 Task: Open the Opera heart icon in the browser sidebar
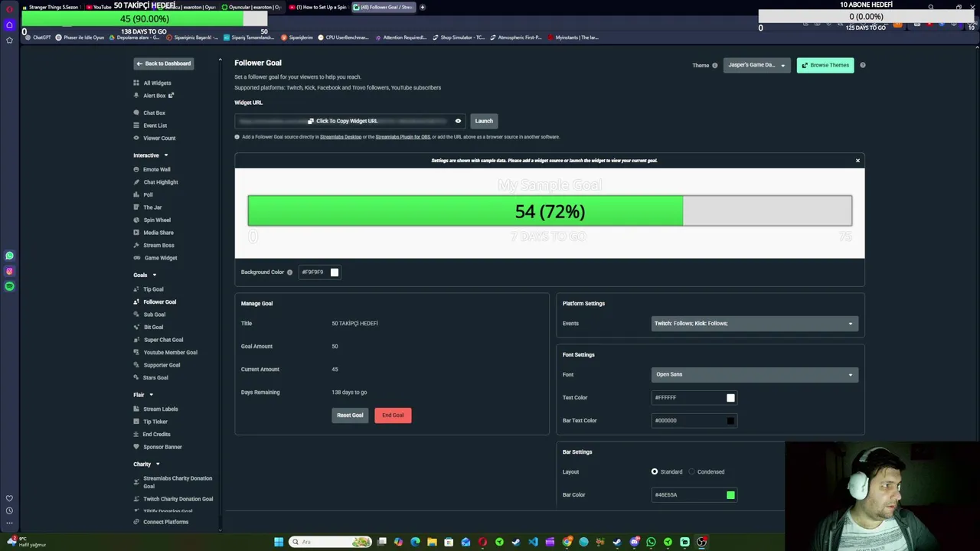pyautogui.click(x=9, y=498)
